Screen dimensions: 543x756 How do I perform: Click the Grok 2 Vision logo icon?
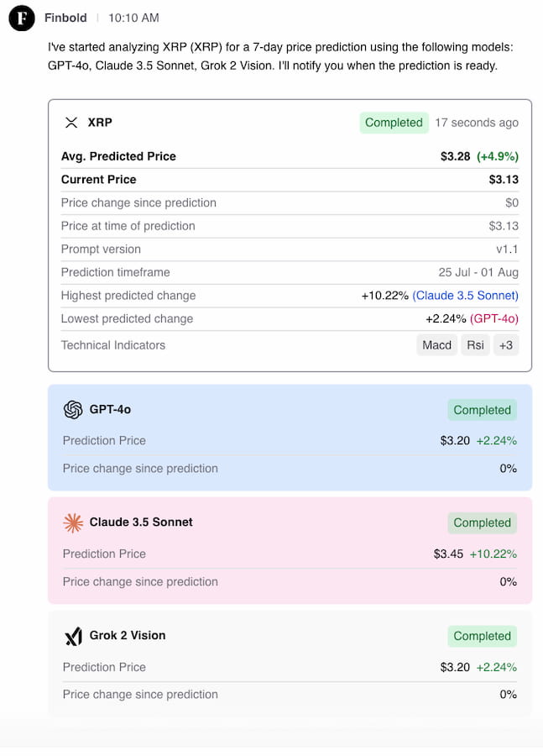click(x=73, y=636)
